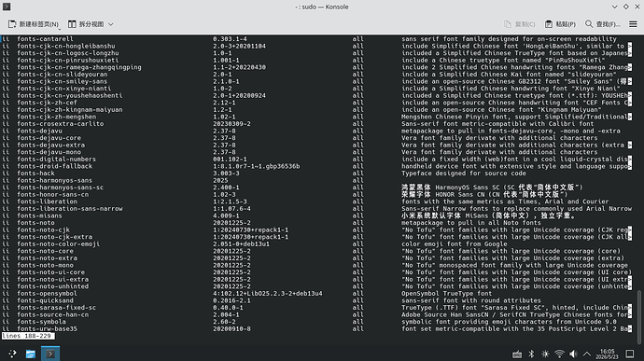Click the fonts-digital-numbers package name
The height and width of the screenshot is (361, 644).
tap(56, 159)
